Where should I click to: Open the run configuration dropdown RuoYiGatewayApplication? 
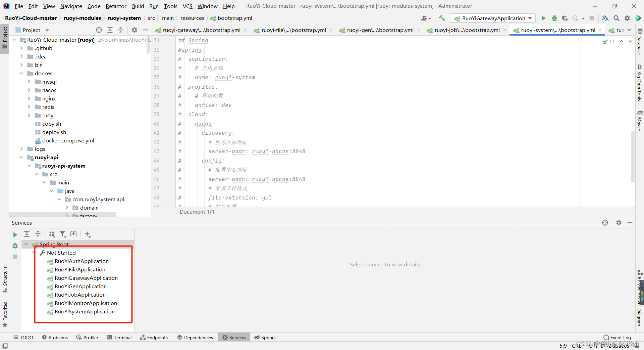[x=493, y=18]
